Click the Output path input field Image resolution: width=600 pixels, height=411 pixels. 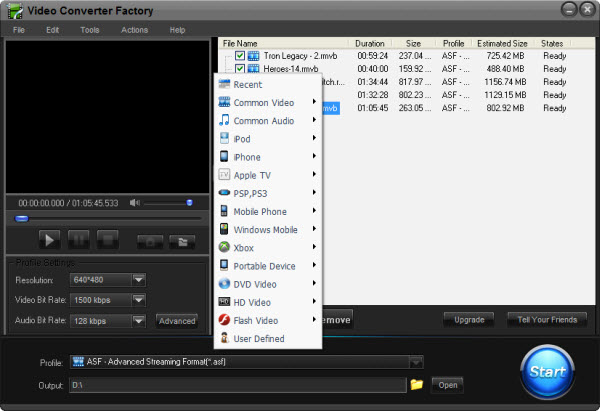click(x=238, y=385)
